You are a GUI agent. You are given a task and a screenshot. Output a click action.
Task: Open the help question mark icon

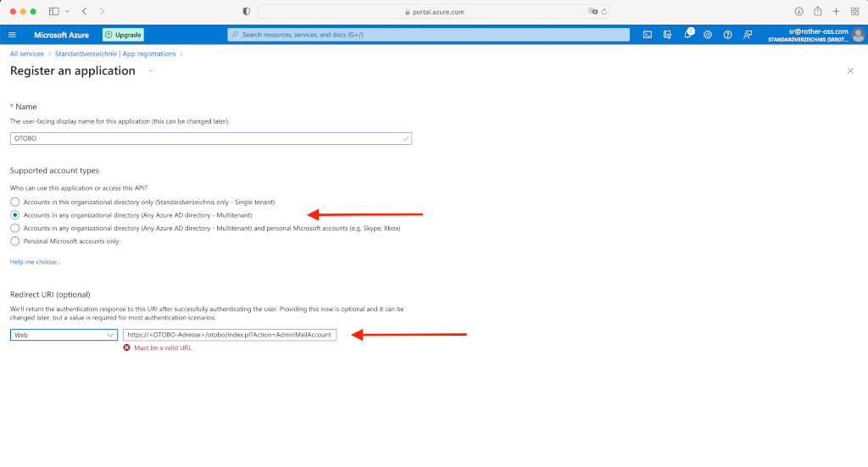727,35
